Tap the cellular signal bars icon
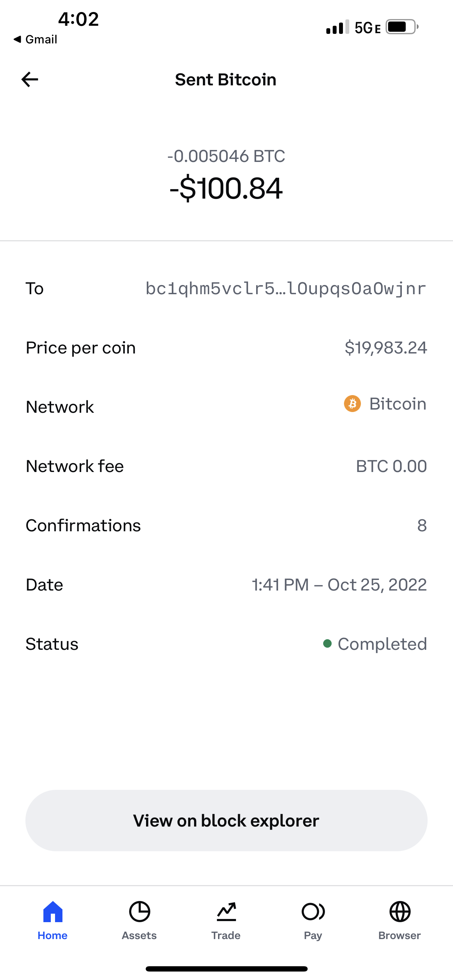453x980 pixels. pyautogui.click(x=337, y=27)
